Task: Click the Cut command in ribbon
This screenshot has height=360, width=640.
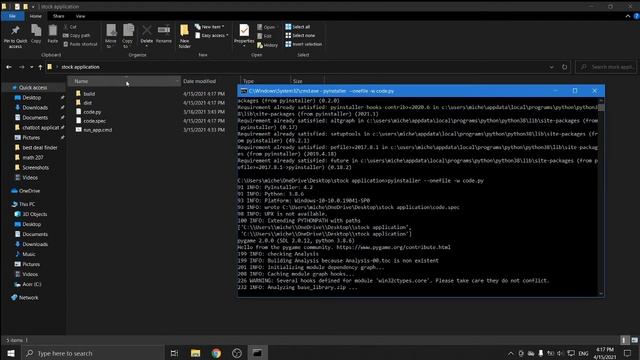Action: tap(70, 27)
